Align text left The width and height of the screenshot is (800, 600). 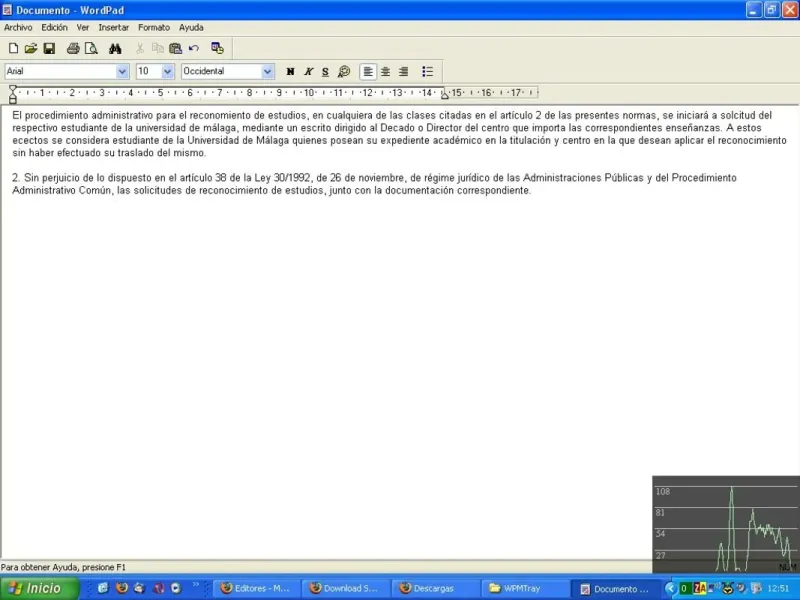click(x=368, y=72)
